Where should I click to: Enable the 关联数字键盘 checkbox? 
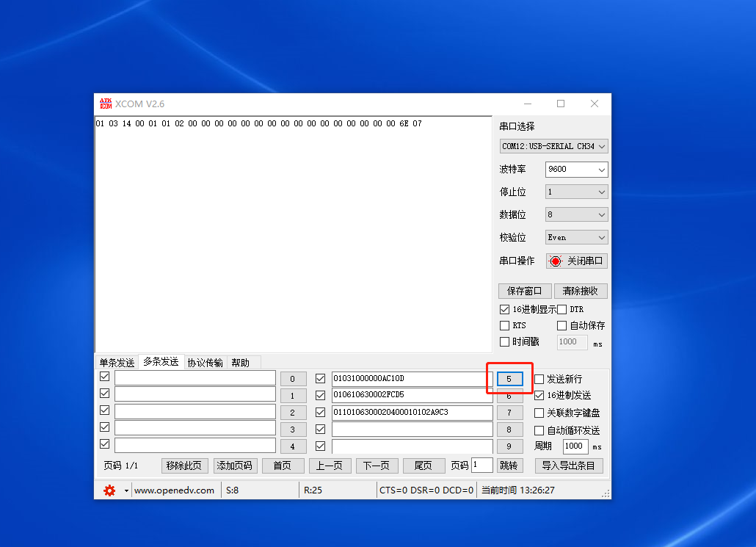tap(539, 413)
